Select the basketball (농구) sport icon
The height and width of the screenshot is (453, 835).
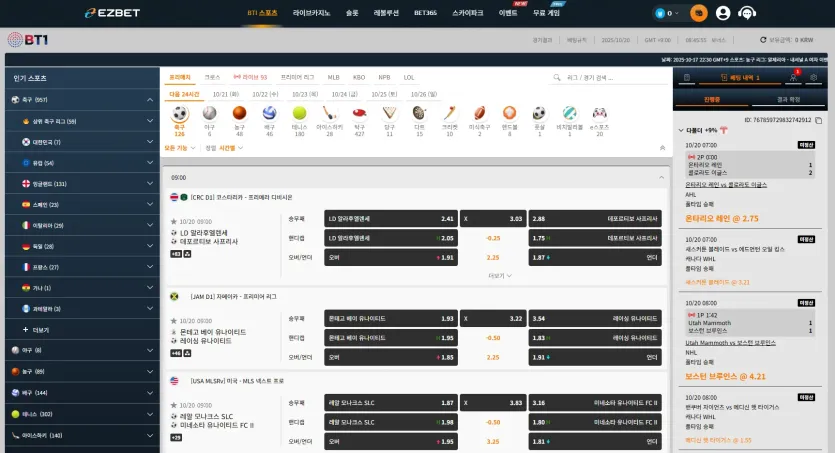click(x=240, y=113)
